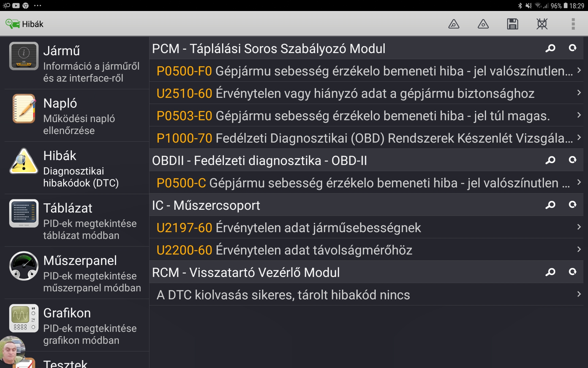This screenshot has height=368, width=588.
Task: Open details chevron for U2200-60
Action: click(579, 250)
